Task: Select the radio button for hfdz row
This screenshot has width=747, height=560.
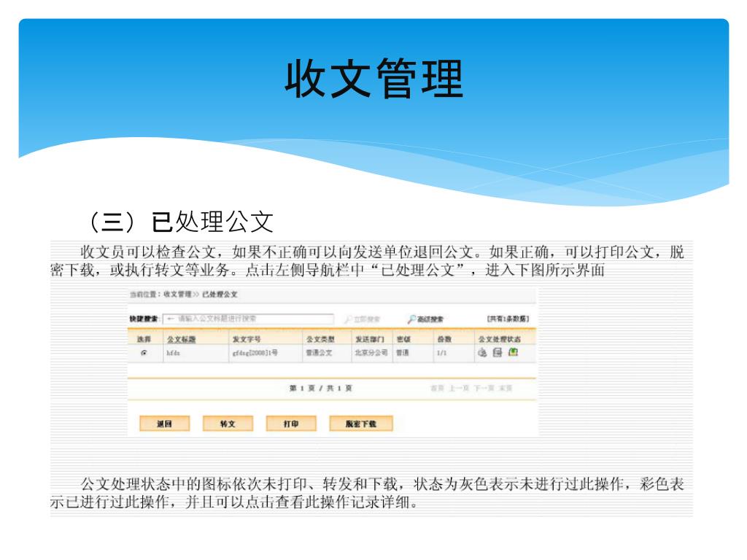Action: [x=144, y=353]
